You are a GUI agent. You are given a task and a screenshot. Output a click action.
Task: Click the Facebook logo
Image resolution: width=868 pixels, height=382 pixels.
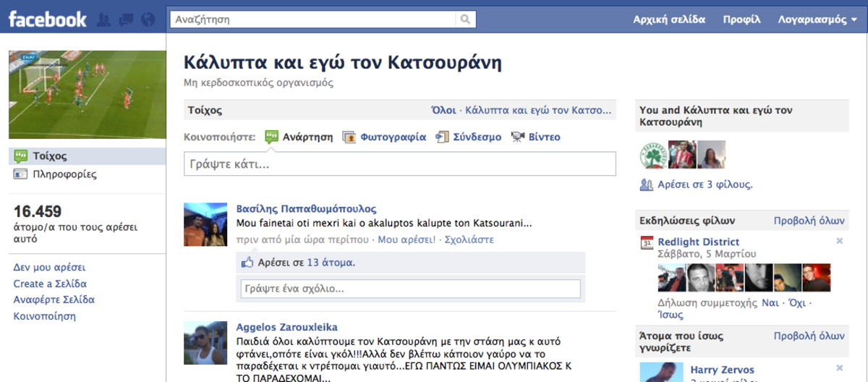pos(48,20)
